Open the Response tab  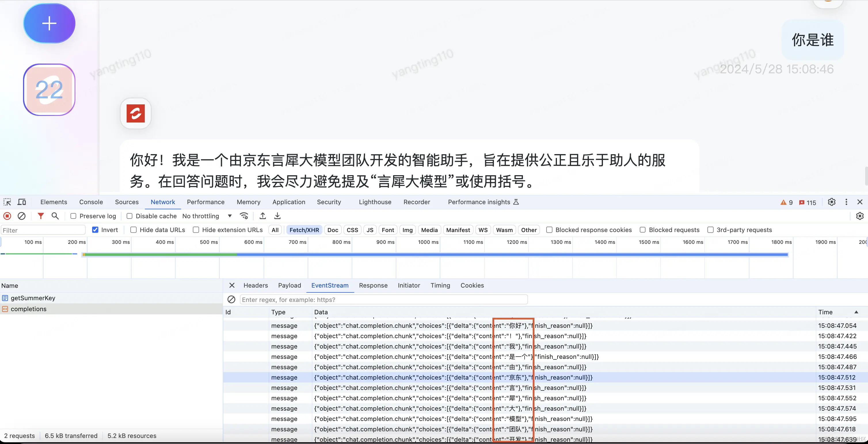[x=373, y=286]
